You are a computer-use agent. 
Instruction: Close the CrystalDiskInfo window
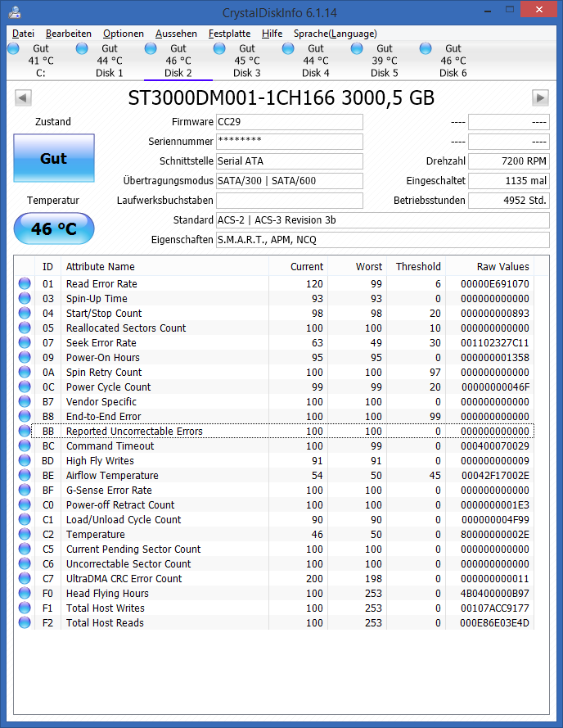[x=539, y=10]
